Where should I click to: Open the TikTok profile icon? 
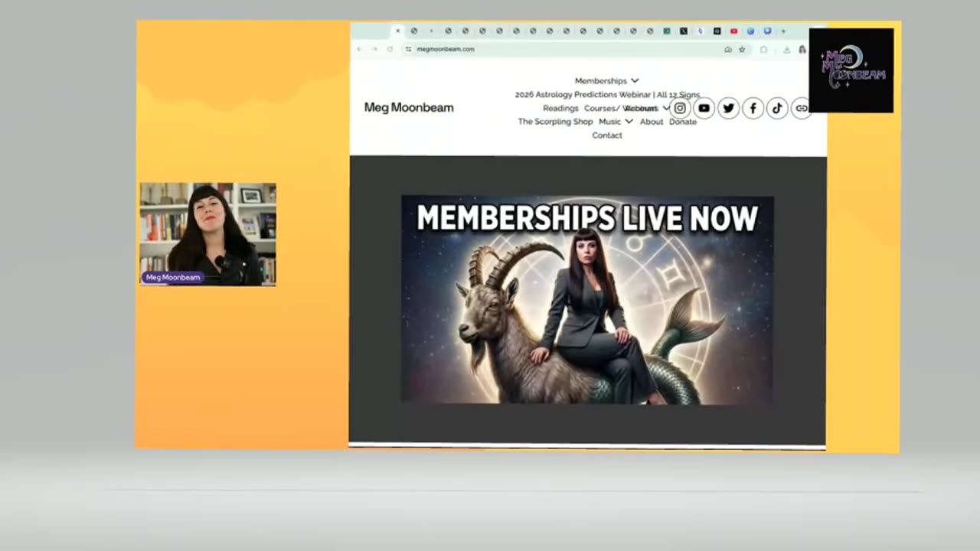click(777, 108)
